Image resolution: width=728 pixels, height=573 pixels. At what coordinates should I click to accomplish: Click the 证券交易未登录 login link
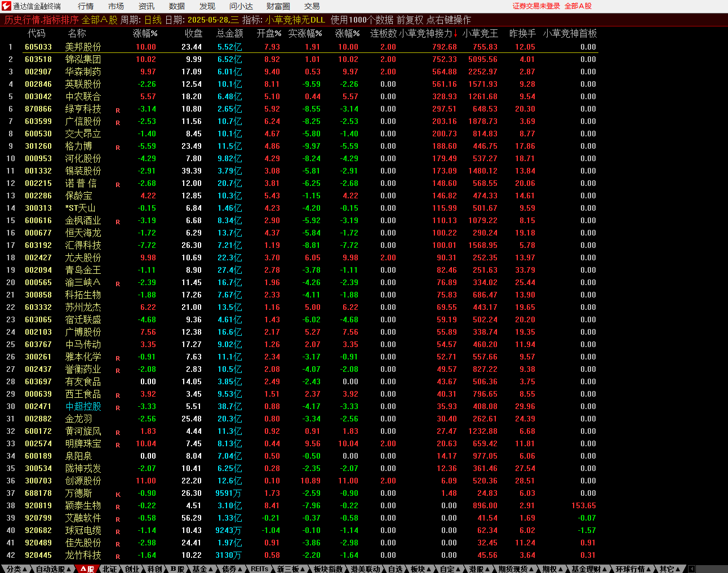point(536,6)
